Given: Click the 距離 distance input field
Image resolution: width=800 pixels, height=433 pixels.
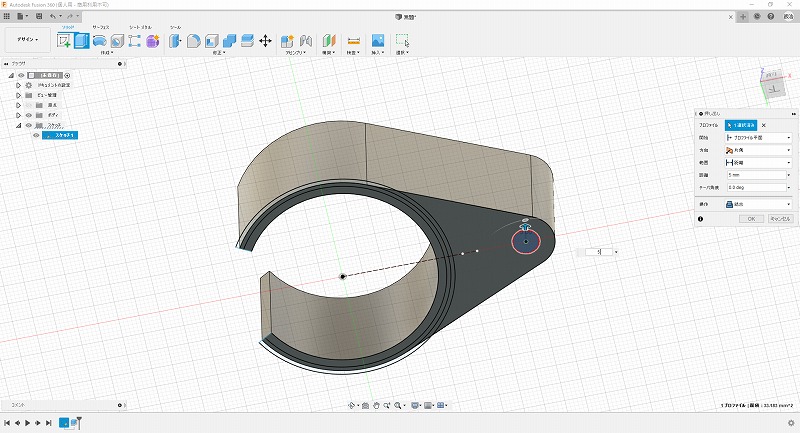Looking at the screenshot, I should 756,174.
